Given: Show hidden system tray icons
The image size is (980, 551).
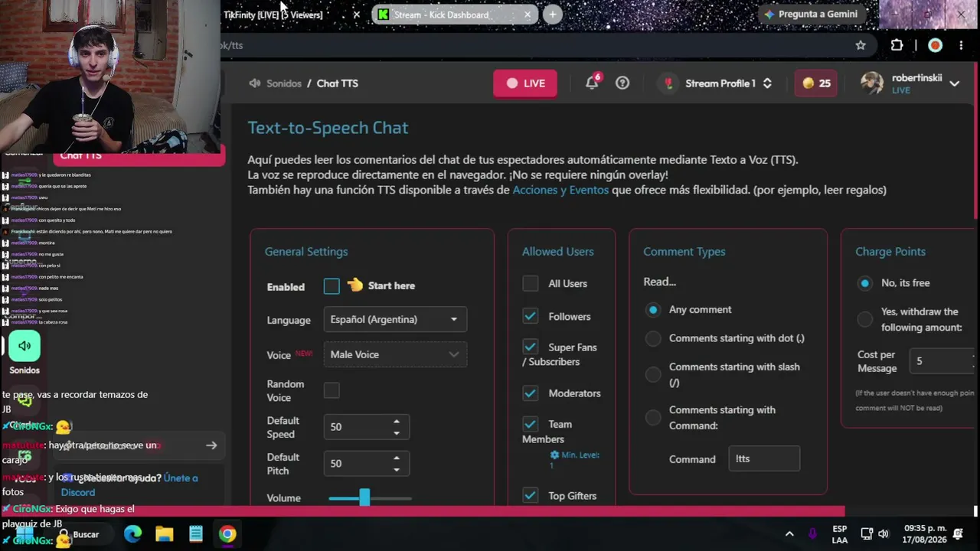Looking at the screenshot, I should 789,534.
